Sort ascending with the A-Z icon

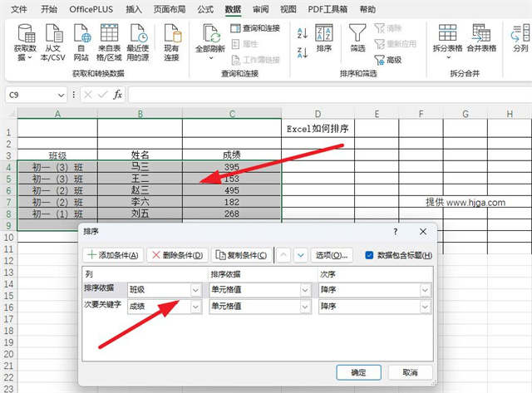coord(303,33)
